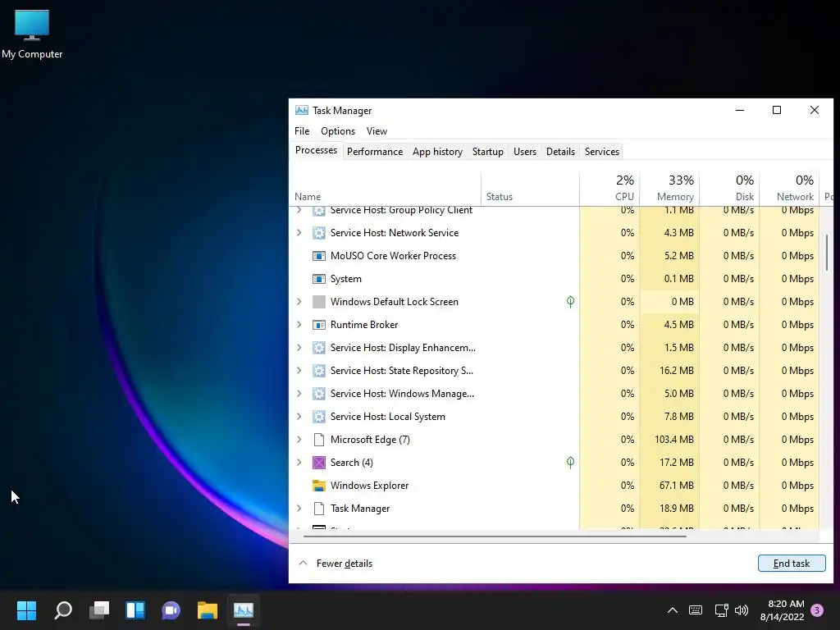Switch to the App history tab

[x=437, y=152]
